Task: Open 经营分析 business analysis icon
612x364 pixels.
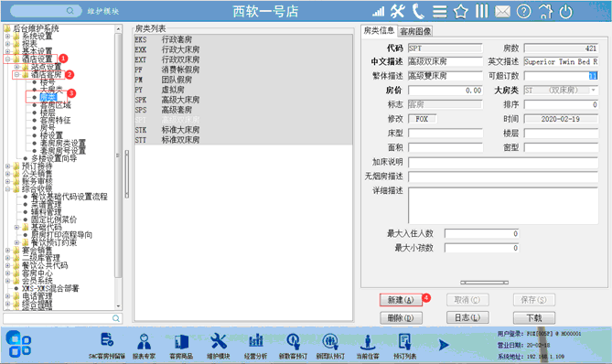Action: pyautogui.click(x=255, y=346)
